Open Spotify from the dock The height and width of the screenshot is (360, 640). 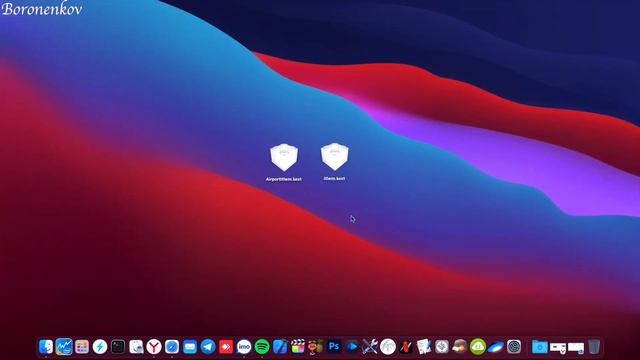tap(262, 347)
